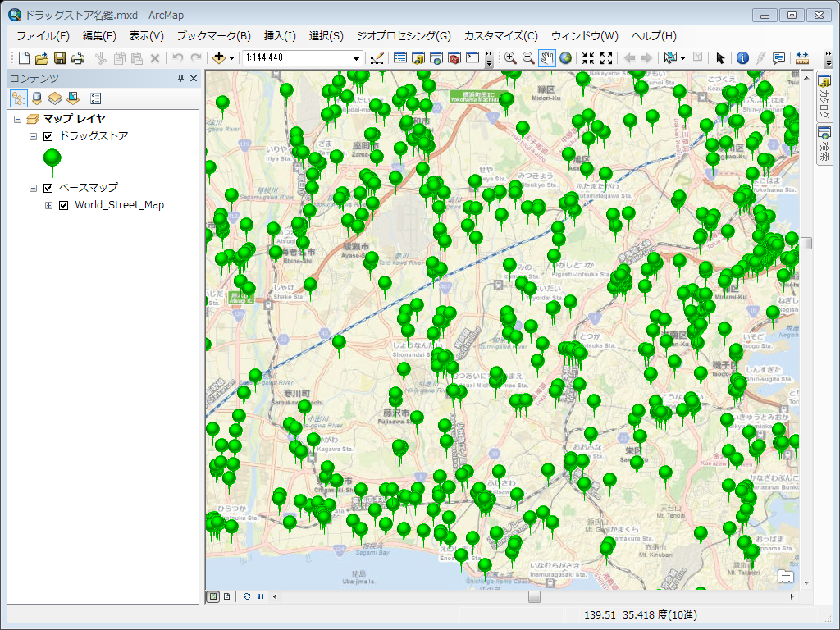
Task: Click Fixed Zoom In arrows
Action: point(588,58)
